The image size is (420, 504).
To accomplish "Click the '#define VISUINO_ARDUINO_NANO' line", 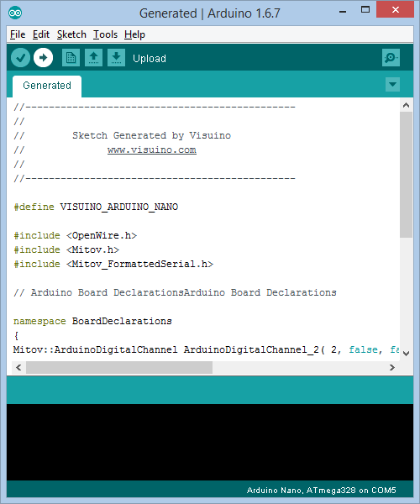I will 96,207.
